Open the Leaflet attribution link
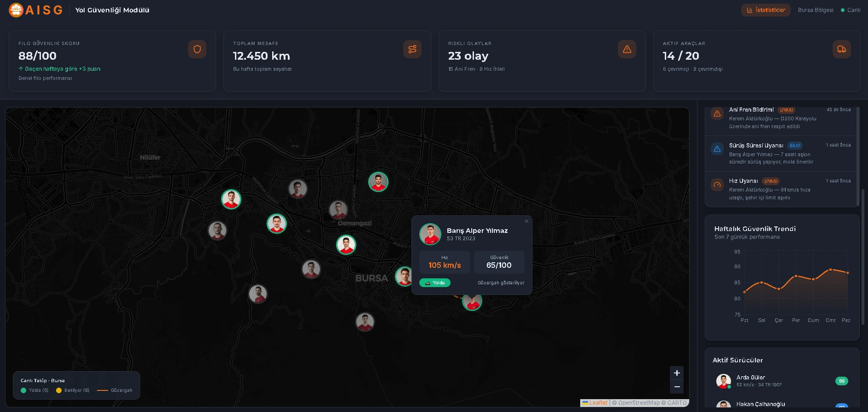This screenshot has width=868, height=412. 598,403
